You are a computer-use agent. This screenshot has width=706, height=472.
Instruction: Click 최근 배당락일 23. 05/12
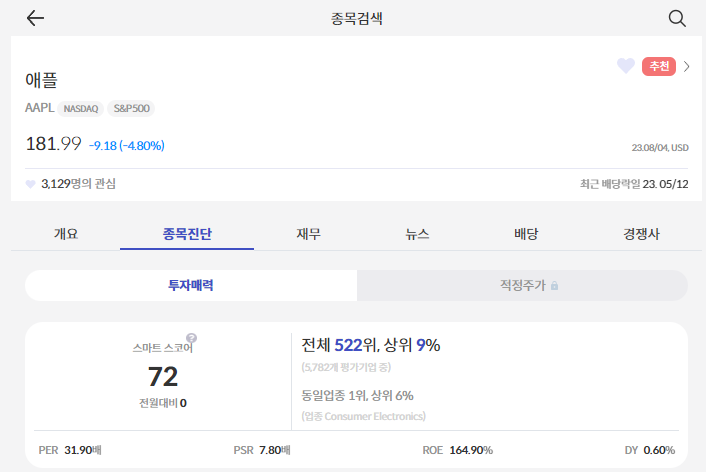[x=634, y=184]
